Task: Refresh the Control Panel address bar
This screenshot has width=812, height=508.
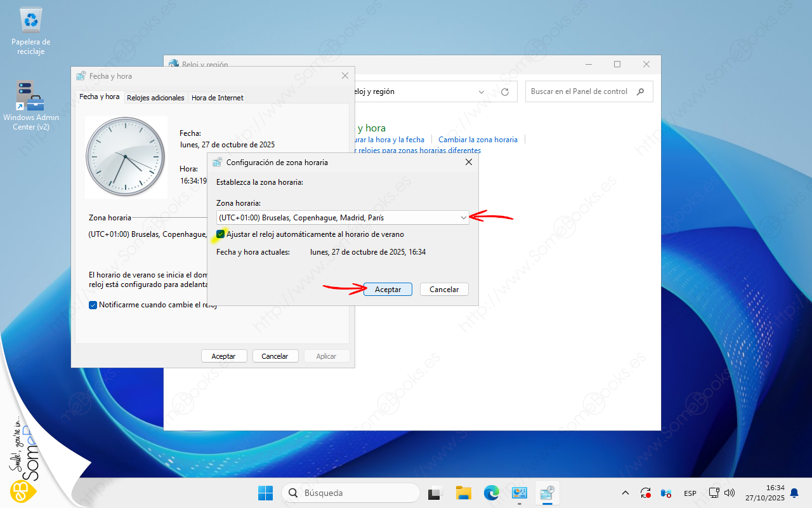Action: (505, 91)
